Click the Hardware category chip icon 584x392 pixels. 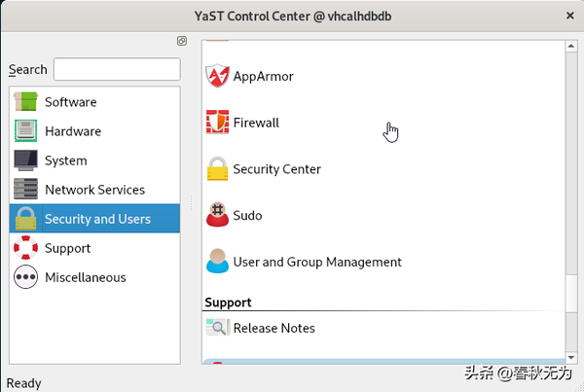26,131
